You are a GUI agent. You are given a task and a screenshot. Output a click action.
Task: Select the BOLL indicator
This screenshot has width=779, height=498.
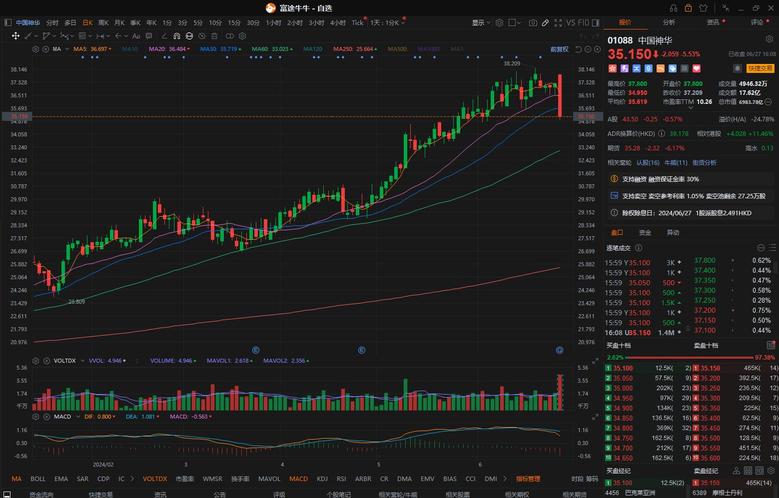point(38,479)
